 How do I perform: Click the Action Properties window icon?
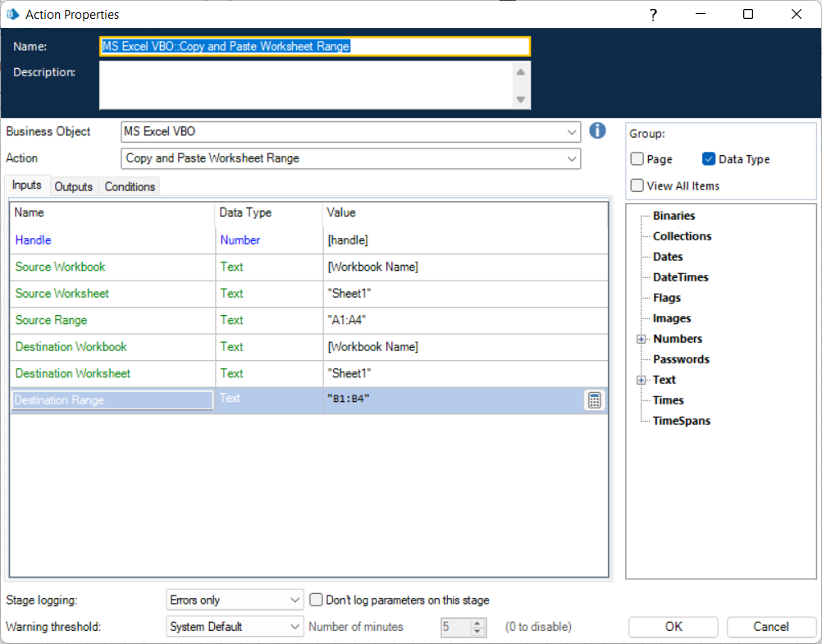tap(13, 15)
